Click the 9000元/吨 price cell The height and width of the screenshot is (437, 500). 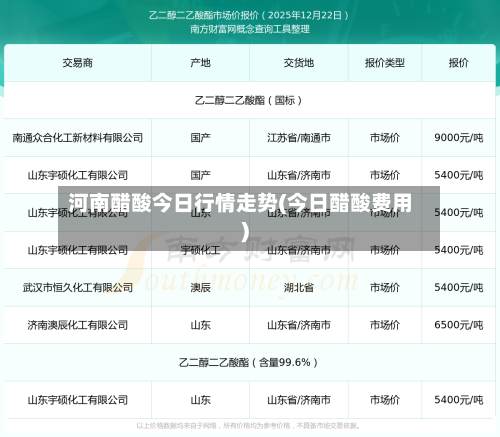pyautogui.click(x=458, y=138)
